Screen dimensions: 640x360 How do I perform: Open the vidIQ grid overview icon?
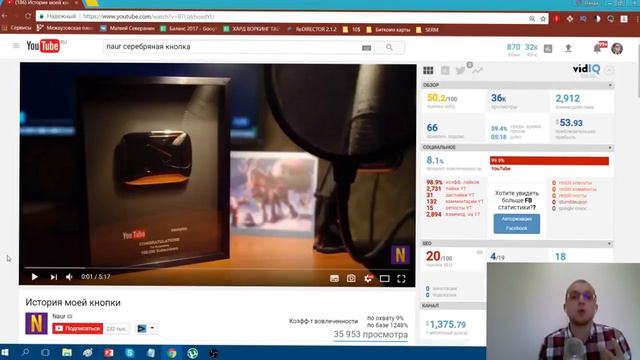point(428,70)
